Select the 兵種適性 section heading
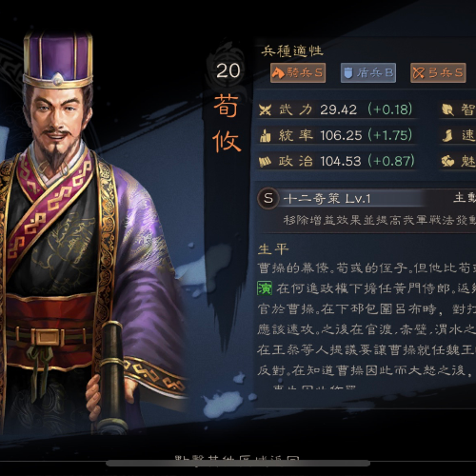476x476 pixels. [x=292, y=51]
